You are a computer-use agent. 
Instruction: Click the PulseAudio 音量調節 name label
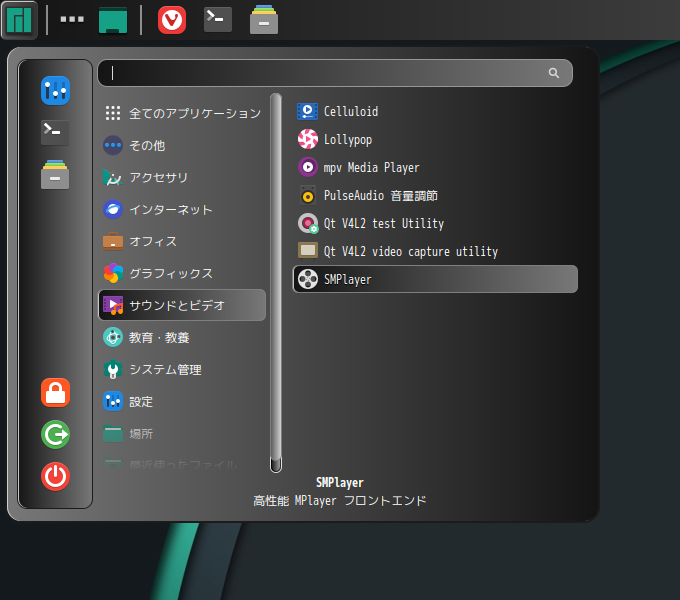(x=381, y=196)
